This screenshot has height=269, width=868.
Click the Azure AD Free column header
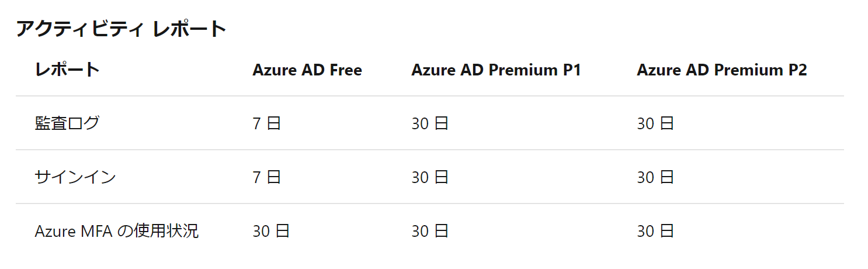[307, 70]
